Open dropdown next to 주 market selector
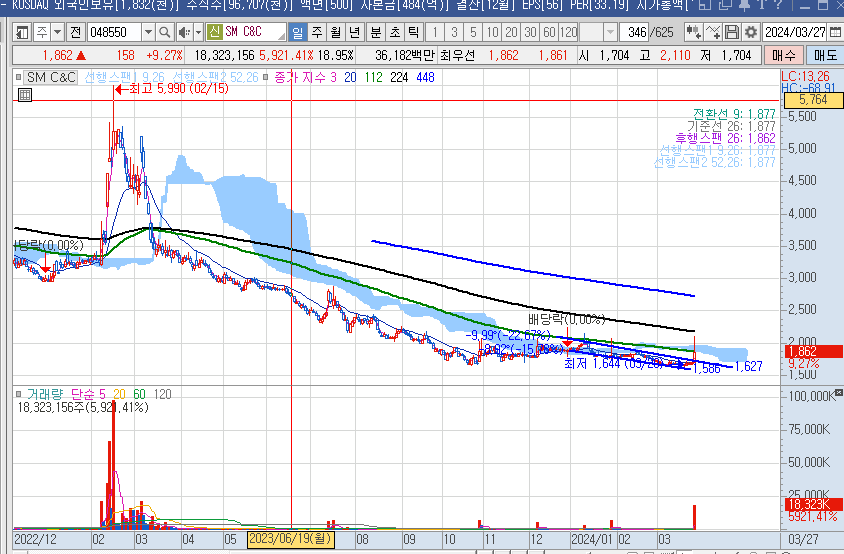The height and width of the screenshot is (554, 844). [x=58, y=32]
